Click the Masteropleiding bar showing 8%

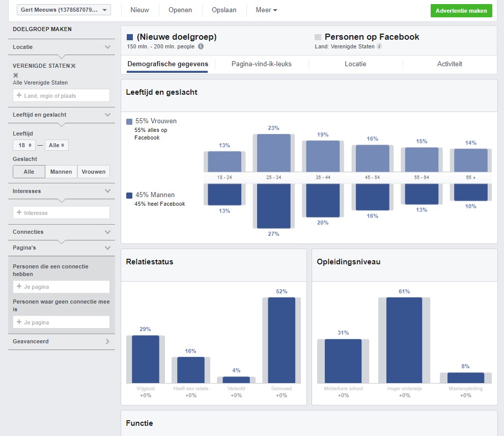[466, 378]
